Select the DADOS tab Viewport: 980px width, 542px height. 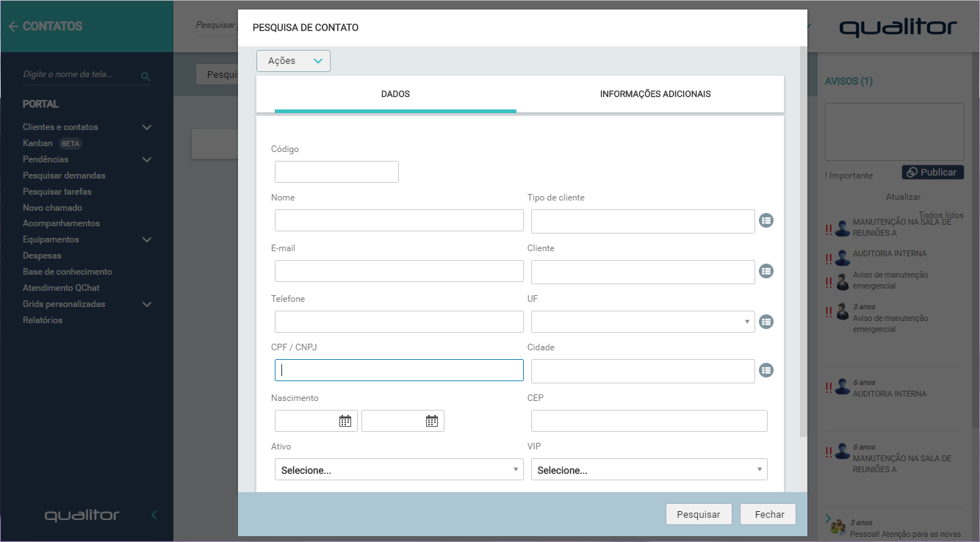tap(395, 94)
